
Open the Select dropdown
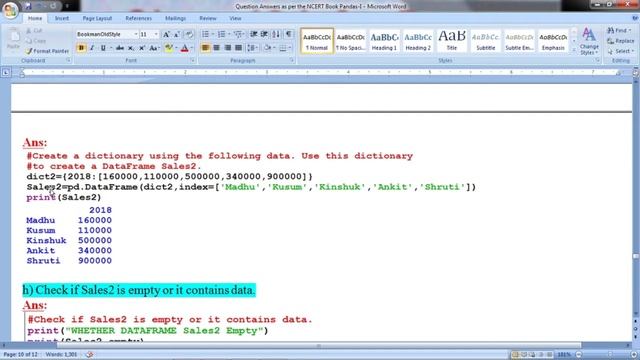(x=620, y=51)
